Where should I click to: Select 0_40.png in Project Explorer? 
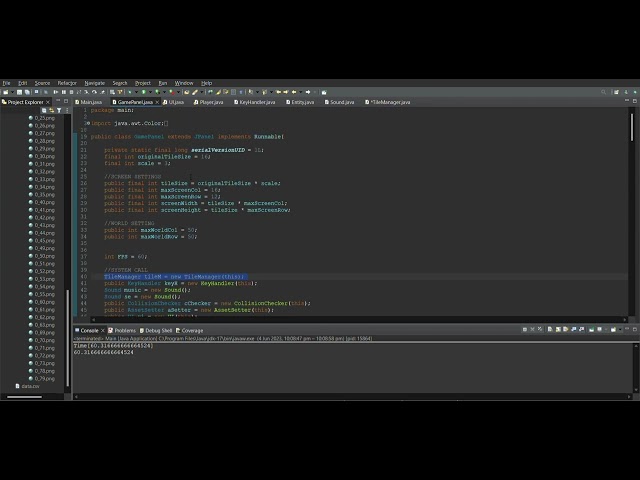(x=42, y=202)
